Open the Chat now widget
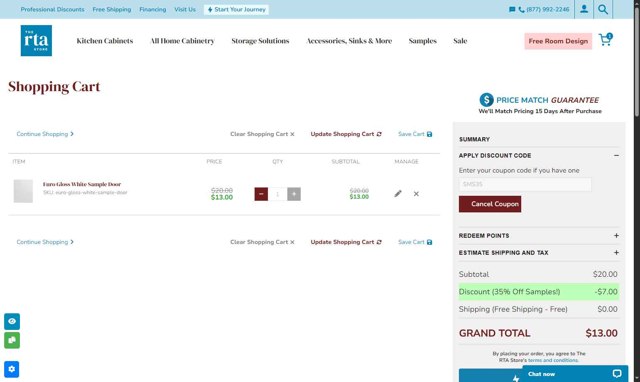 pyautogui.click(x=575, y=374)
